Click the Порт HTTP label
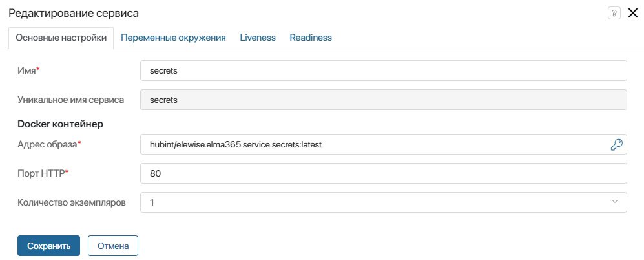Viewport: 644px width, 260px height. coord(43,173)
